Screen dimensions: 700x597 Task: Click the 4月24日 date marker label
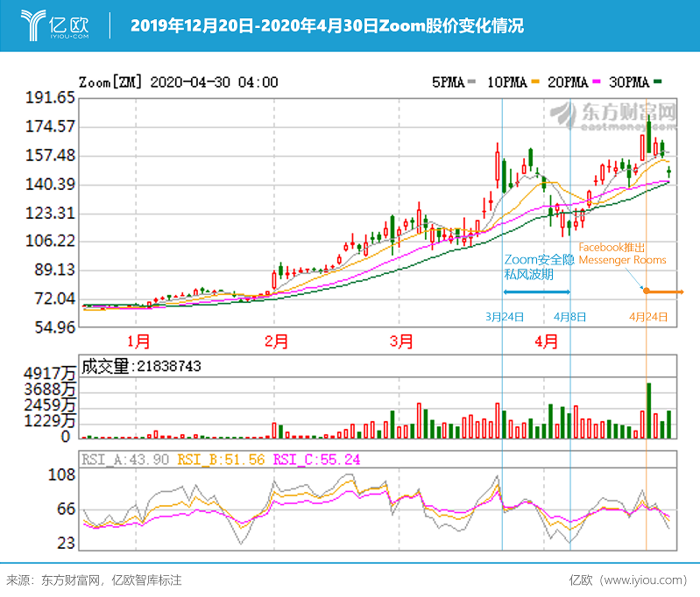(x=648, y=317)
